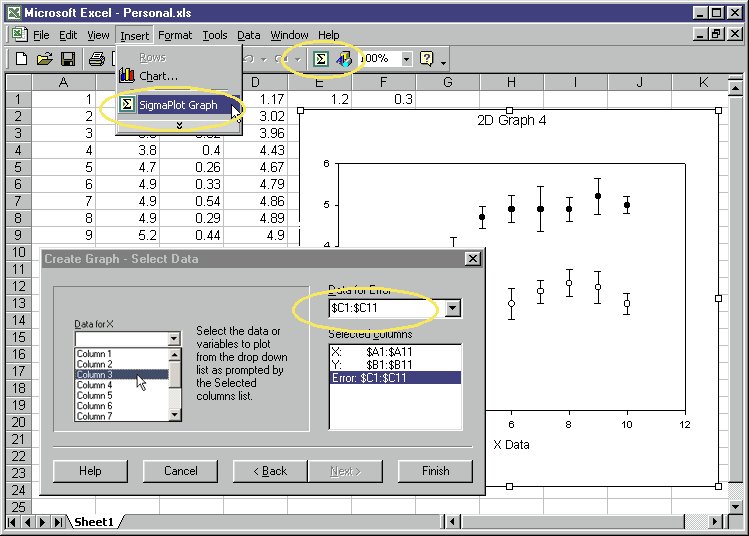Image resolution: width=749 pixels, height=536 pixels.
Task: Click the Open folder icon
Action: 44,59
